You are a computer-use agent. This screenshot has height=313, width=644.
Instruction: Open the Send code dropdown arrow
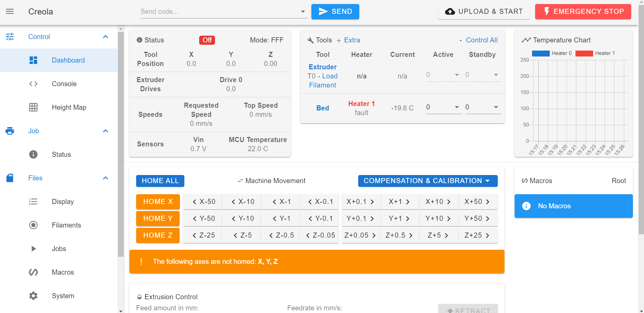click(303, 12)
